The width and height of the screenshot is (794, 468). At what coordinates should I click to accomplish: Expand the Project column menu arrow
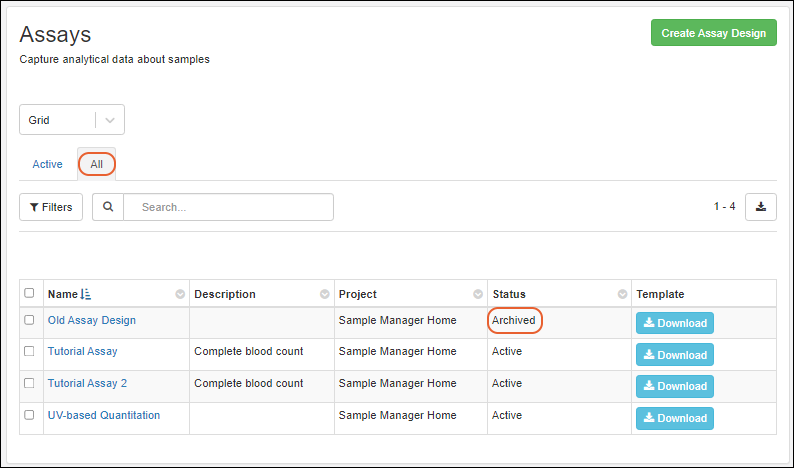pos(477,294)
